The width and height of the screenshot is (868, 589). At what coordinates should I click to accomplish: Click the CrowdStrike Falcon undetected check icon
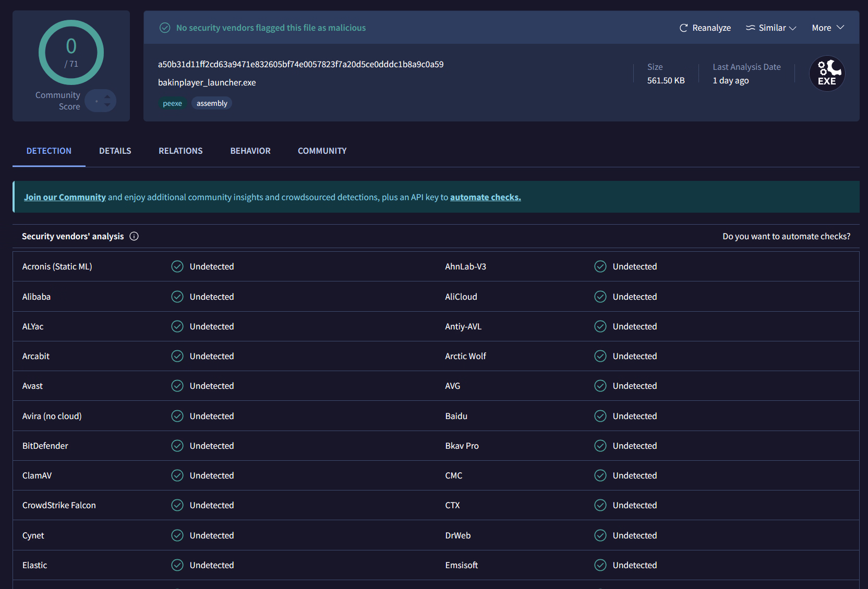177,505
